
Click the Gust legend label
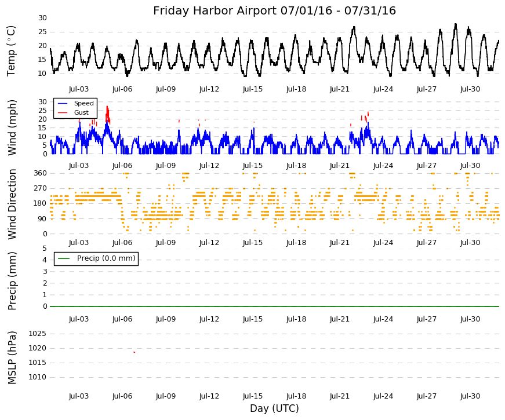coord(81,112)
